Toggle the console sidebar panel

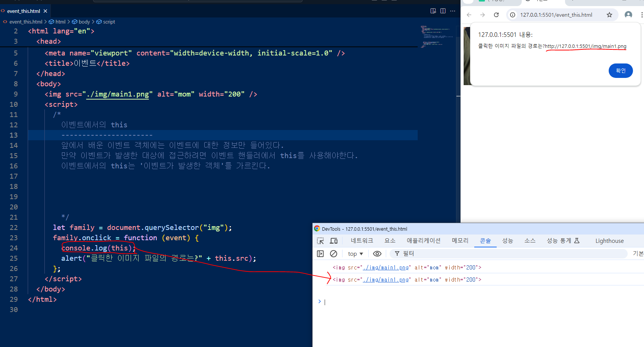[320, 254]
